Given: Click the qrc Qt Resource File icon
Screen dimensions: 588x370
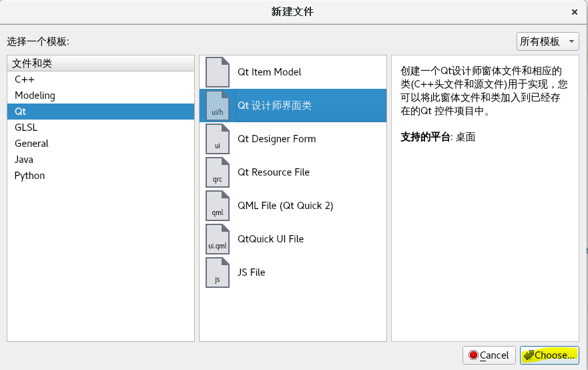Looking at the screenshot, I should pyautogui.click(x=218, y=172).
